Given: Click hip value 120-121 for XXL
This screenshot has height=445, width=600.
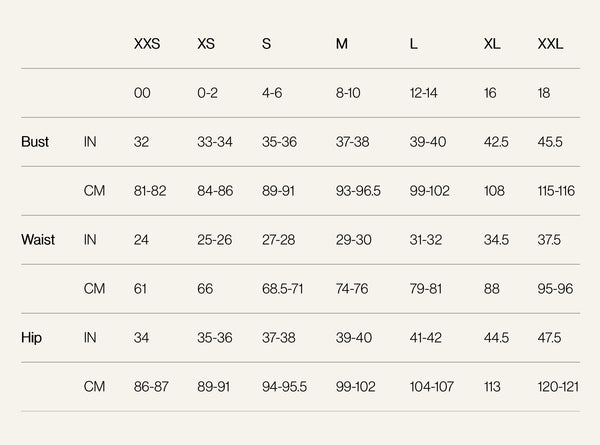Looking at the screenshot, I should [x=558, y=387].
